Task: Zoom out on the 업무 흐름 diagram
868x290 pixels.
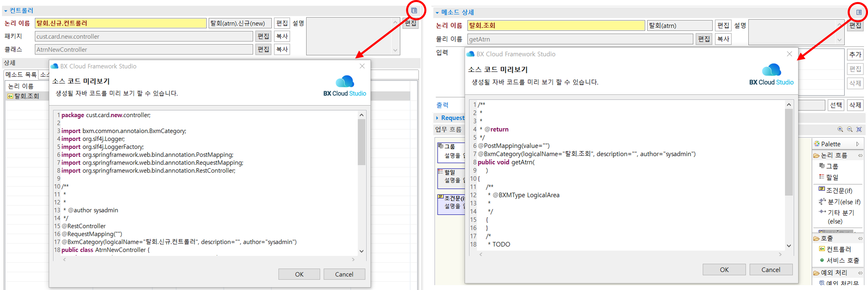Action: [850, 129]
